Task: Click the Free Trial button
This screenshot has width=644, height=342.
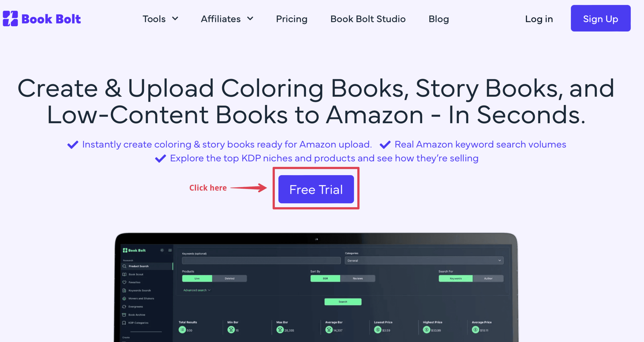Action: pyautogui.click(x=316, y=189)
